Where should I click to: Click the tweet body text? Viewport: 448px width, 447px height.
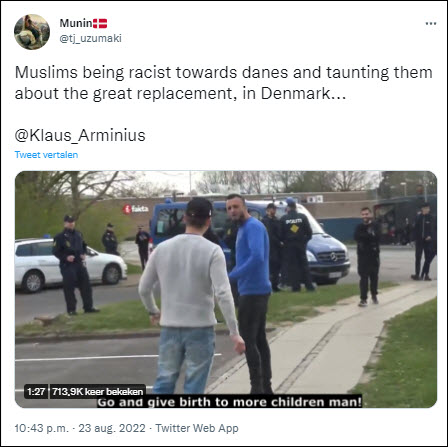pos(223,83)
